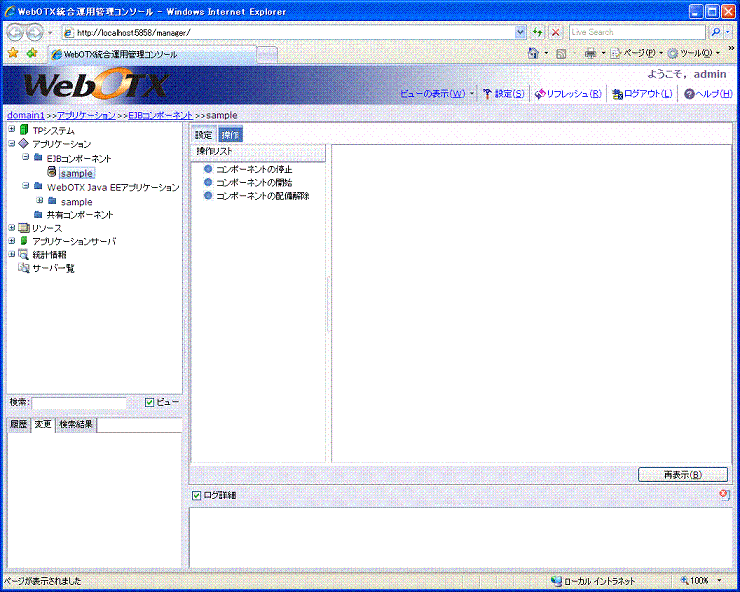Switch to the 設定 tab
740x592 pixels.
[203, 134]
